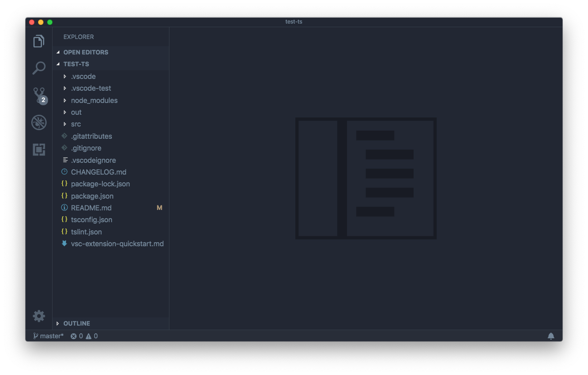Open package-lock.json file
The width and height of the screenshot is (588, 375).
tap(111, 184)
